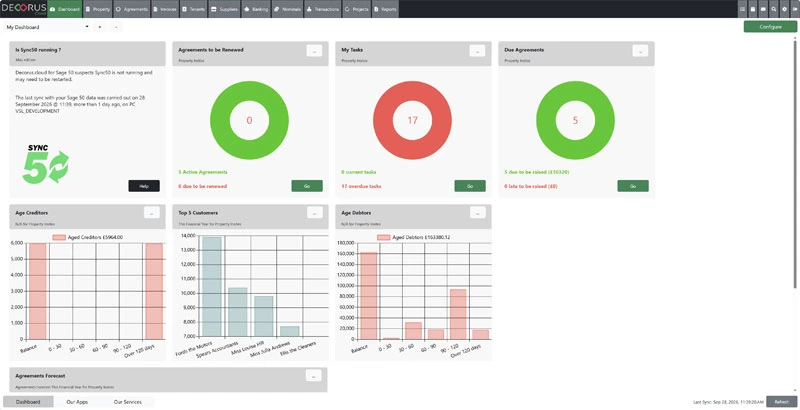
Task: Click '0 late to be raised (£0)' text
Action: click(x=531, y=186)
